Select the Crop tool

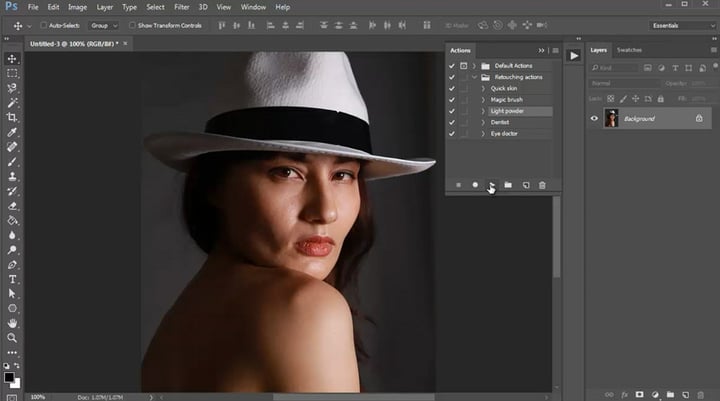pos(12,118)
